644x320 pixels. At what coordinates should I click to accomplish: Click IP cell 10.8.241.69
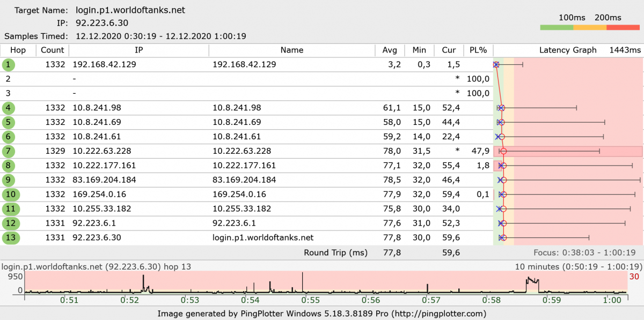[97, 123]
